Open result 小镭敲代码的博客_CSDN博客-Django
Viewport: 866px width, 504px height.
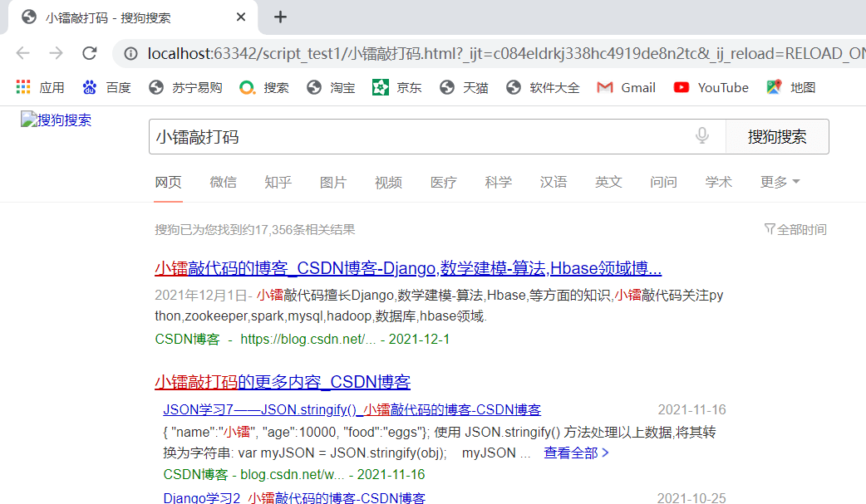[408, 268]
